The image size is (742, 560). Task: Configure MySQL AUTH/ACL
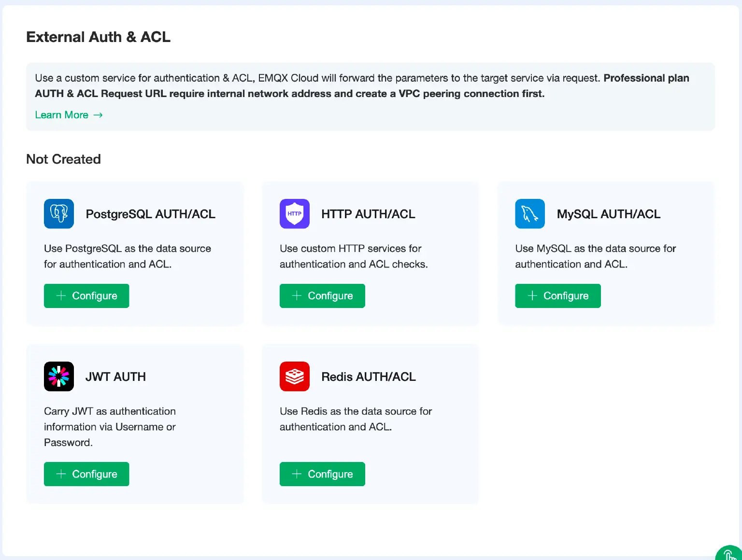tap(557, 295)
